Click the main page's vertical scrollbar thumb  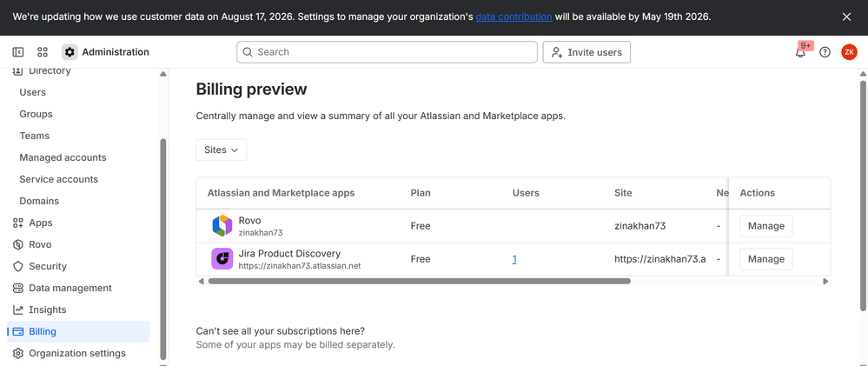863,196
